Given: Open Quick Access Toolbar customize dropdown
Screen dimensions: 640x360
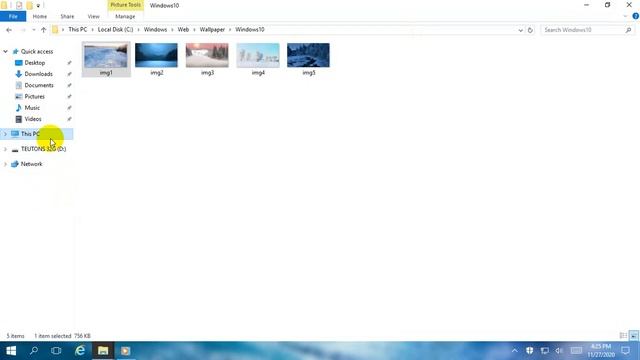Looking at the screenshot, I should tap(38, 6).
